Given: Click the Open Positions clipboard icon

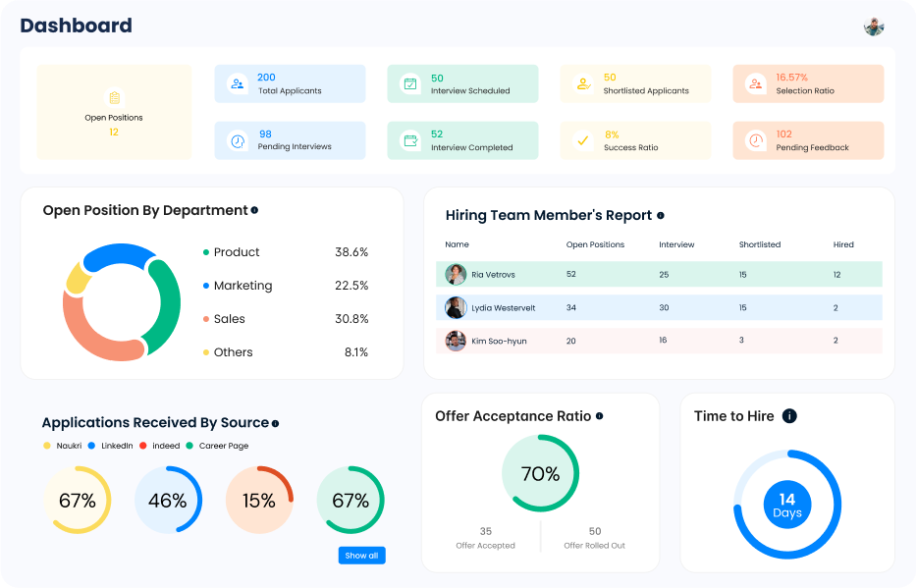Looking at the screenshot, I should coord(114,97).
